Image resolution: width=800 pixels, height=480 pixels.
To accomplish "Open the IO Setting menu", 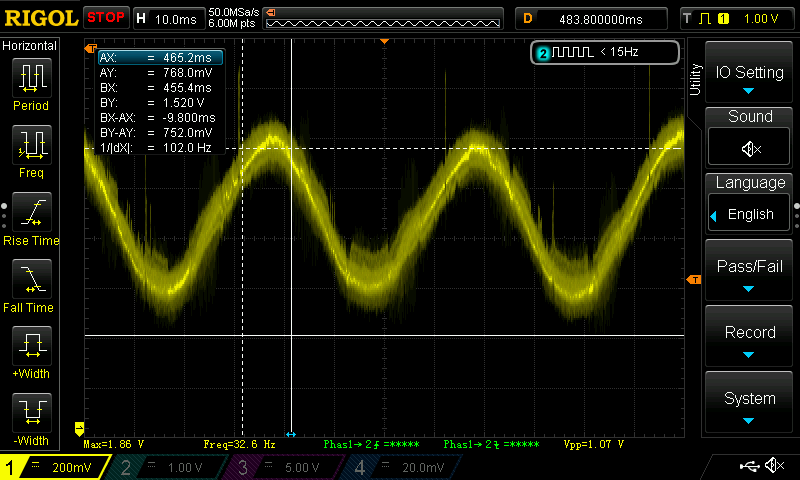I will click(x=749, y=72).
